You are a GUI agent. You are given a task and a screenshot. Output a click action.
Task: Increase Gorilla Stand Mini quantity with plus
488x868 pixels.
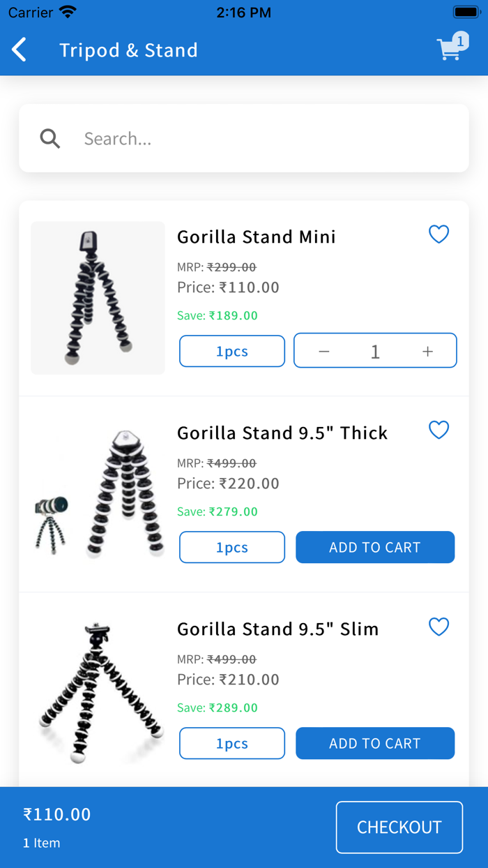click(x=427, y=351)
